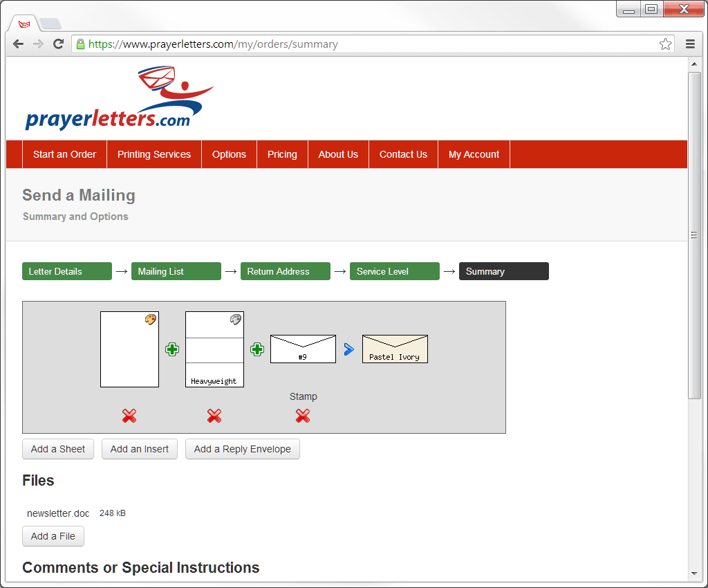
Task: Open the About Us menu item
Action: 338,154
